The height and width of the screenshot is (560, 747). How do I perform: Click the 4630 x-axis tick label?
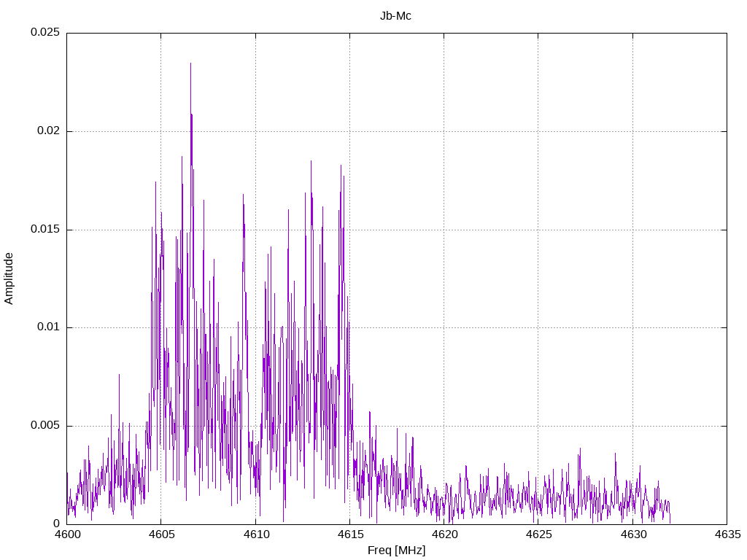click(632, 534)
